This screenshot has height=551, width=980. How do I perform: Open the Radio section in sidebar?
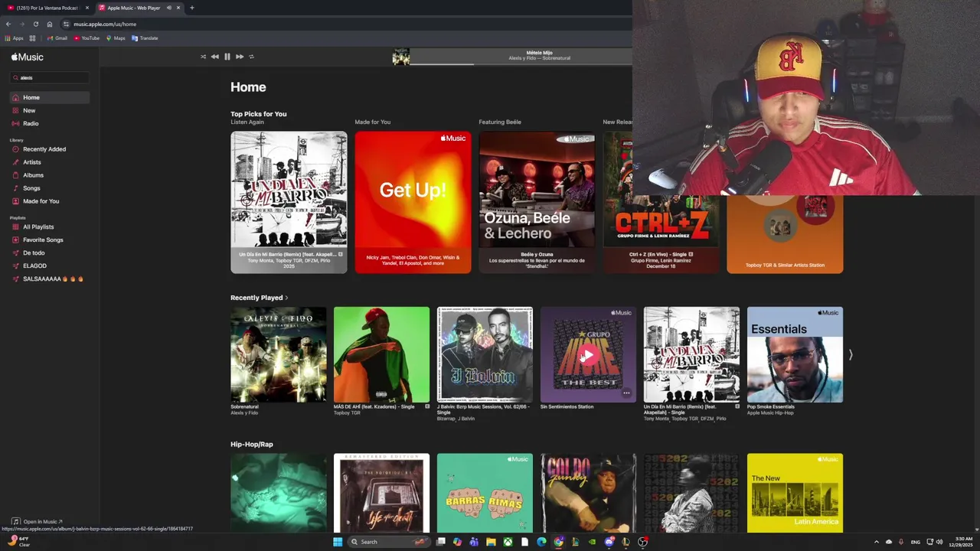point(50,123)
